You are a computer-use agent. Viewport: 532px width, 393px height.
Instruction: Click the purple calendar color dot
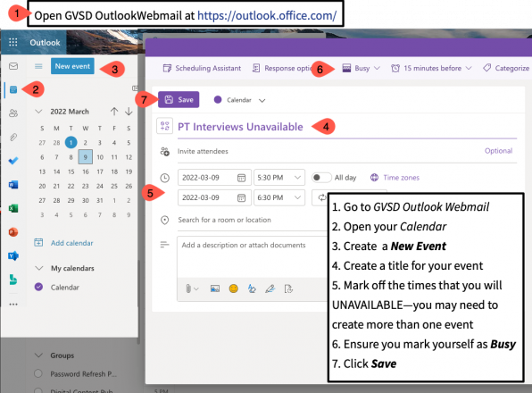pos(218,100)
